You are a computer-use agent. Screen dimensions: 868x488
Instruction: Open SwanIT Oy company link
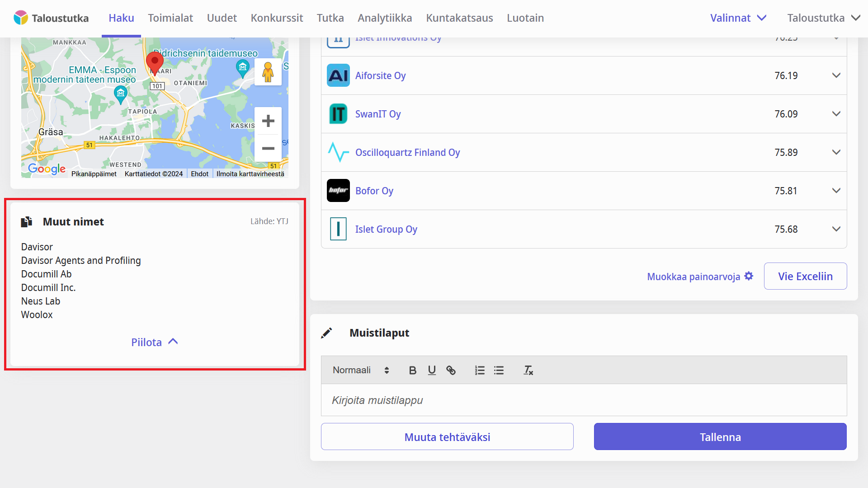tap(378, 114)
